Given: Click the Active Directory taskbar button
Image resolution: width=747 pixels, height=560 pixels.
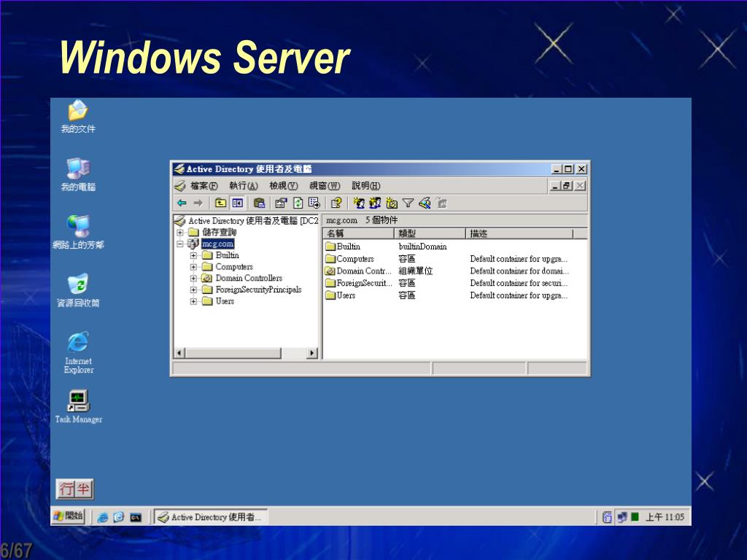Looking at the screenshot, I should pos(211,517).
